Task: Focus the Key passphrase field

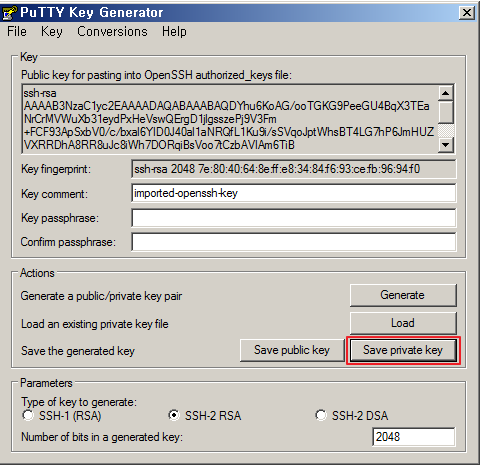Action: click(x=294, y=218)
